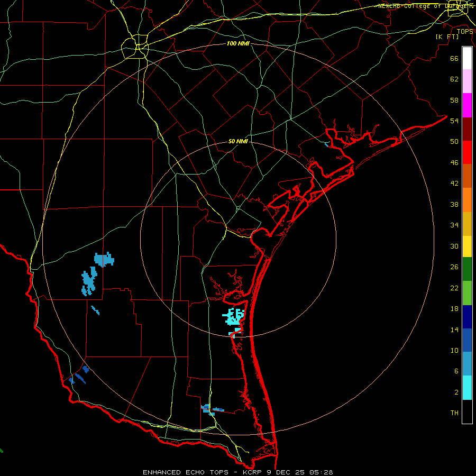The image size is (476, 476).
Task: Click the '54' legend value
Action: tap(454, 121)
